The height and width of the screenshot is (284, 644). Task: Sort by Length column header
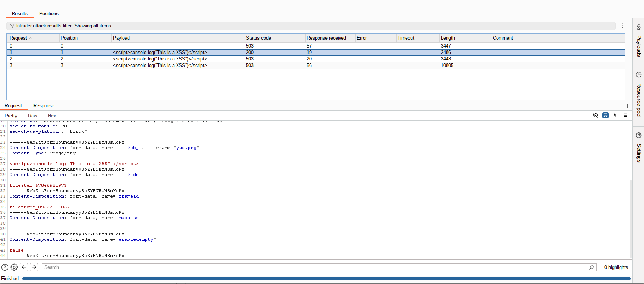[466, 38]
